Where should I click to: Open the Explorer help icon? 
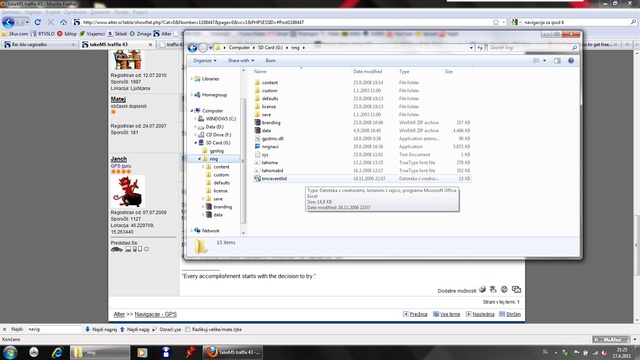571,60
